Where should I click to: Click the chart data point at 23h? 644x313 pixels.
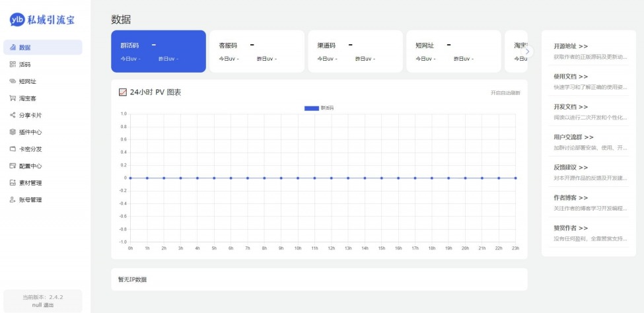pos(515,178)
